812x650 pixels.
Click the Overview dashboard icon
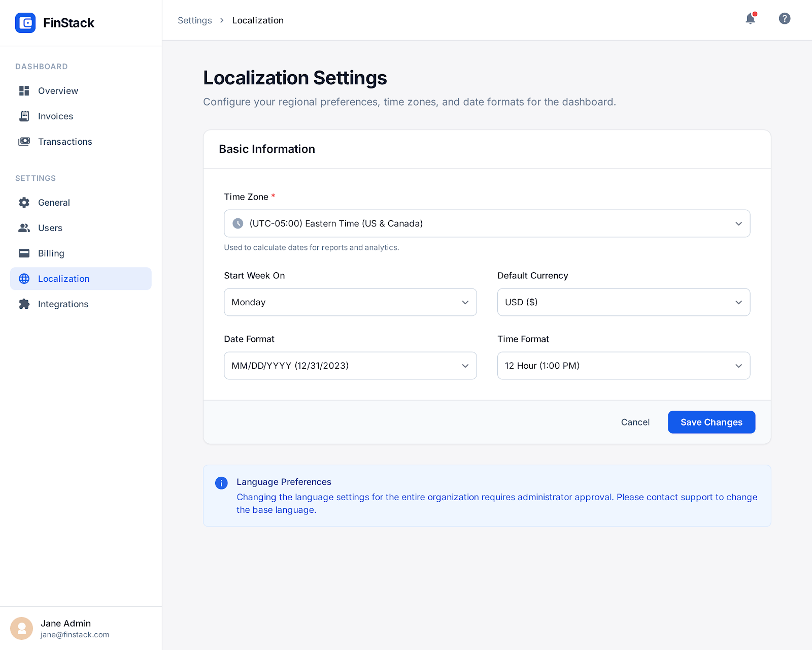click(24, 91)
